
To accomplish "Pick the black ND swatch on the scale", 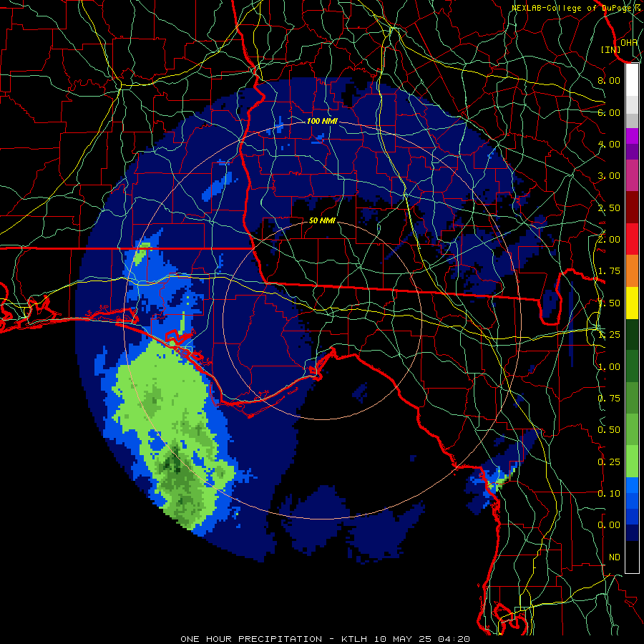I will point(632,557).
